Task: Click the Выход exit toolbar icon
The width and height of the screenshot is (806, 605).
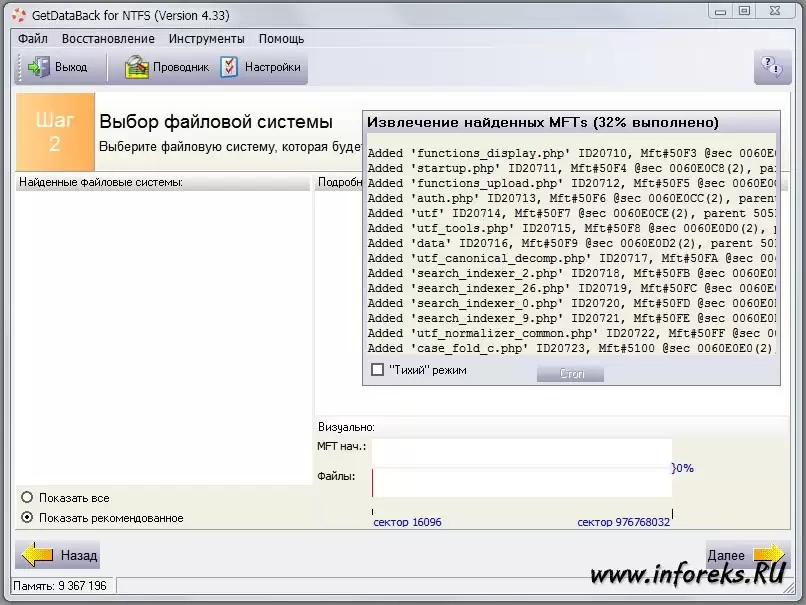Action: [x=40, y=68]
